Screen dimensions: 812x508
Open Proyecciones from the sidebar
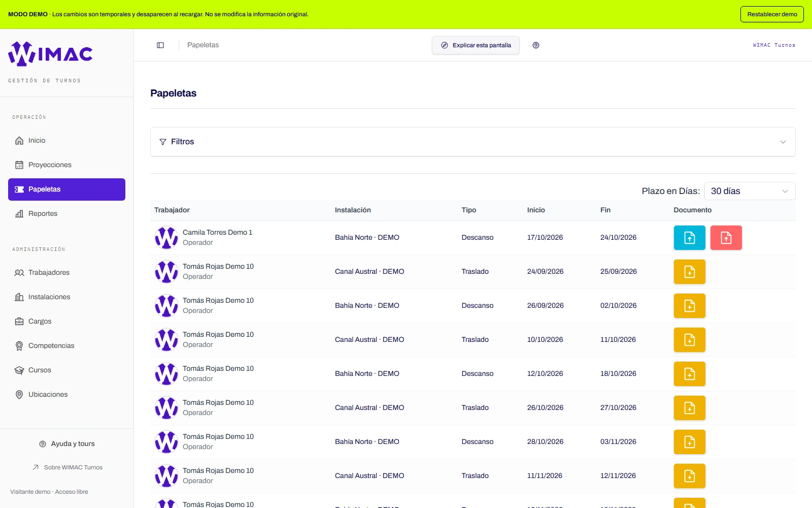[x=66, y=165]
